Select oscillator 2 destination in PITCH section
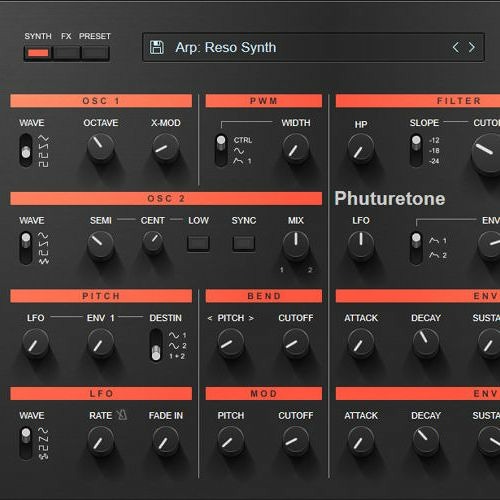The width and height of the screenshot is (500, 500). click(177, 346)
